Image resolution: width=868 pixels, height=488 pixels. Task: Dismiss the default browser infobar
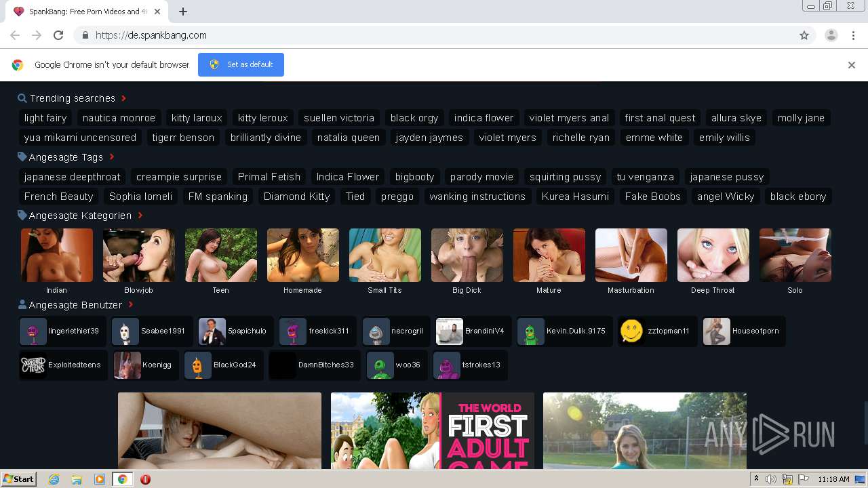852,65
